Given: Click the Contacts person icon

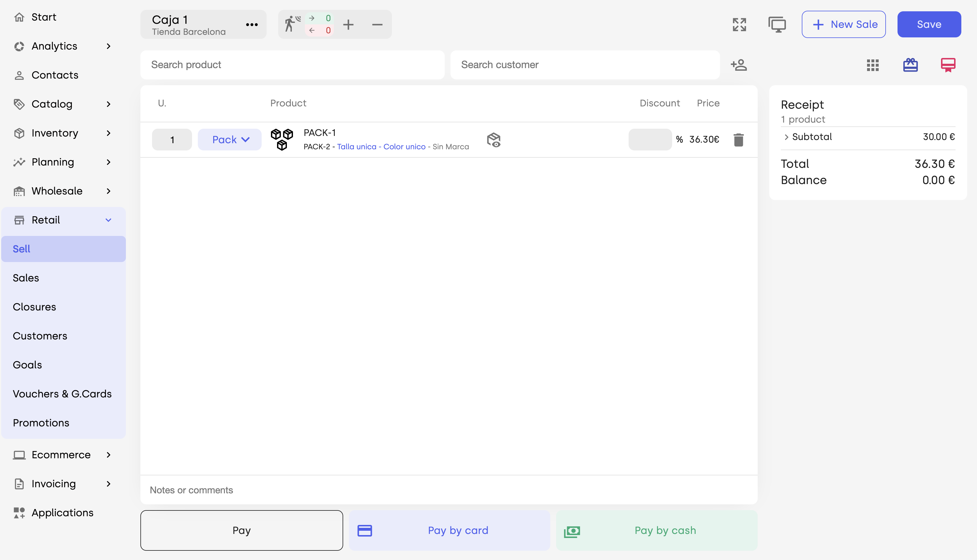Looking at the screenshot, I should point(19,75).
